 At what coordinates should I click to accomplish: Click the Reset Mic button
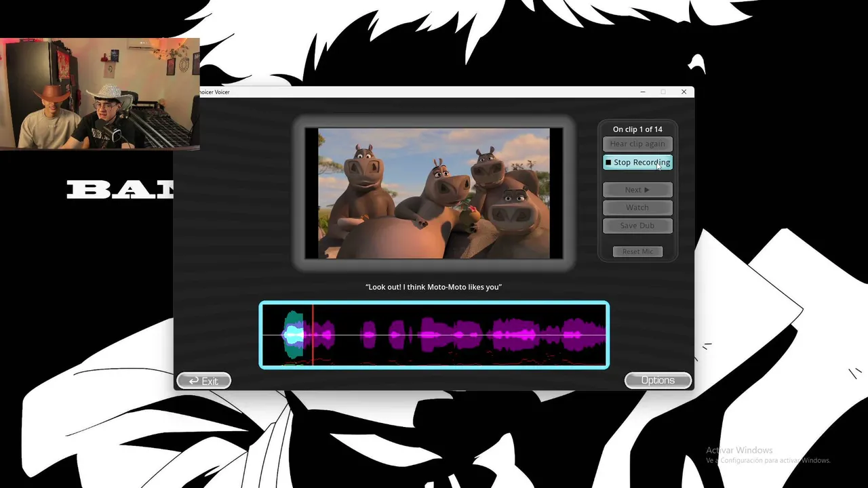click(637, 251)
